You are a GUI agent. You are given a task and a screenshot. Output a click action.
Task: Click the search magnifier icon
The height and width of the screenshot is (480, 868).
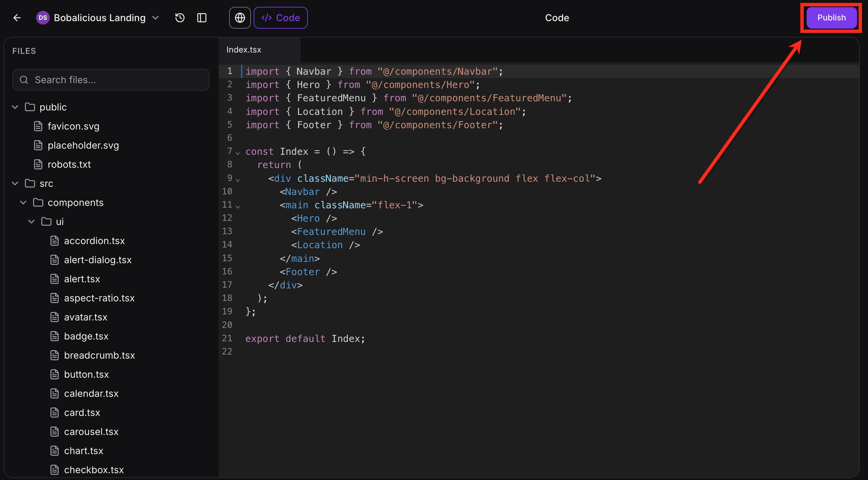(x=24, y=80)
